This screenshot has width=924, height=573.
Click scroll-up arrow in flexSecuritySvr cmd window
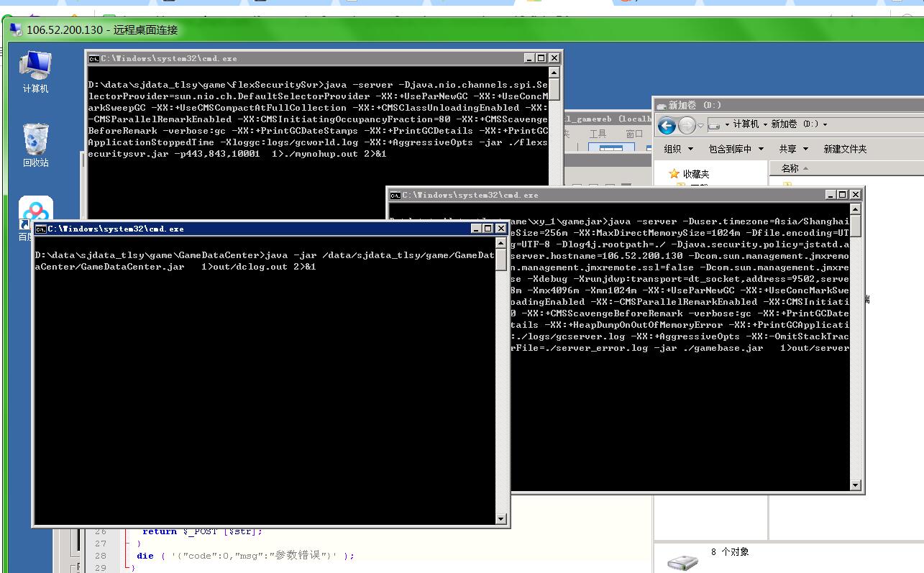click(x=554, y=73)
